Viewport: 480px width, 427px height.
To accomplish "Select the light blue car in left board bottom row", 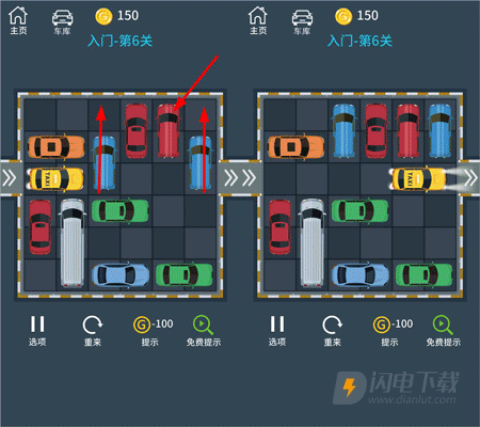I will point(120,275).
